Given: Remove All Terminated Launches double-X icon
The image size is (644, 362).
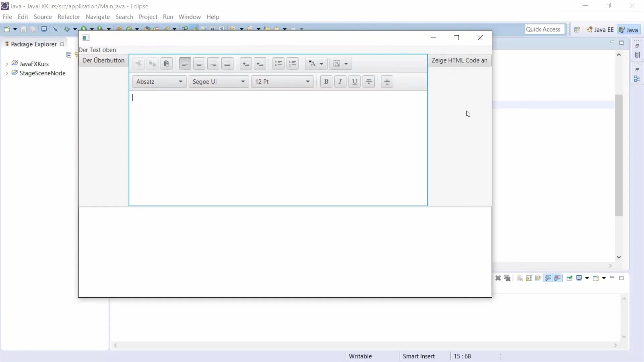Looking at the screenshot, I should pyautogui.click(x=507, y=278).
